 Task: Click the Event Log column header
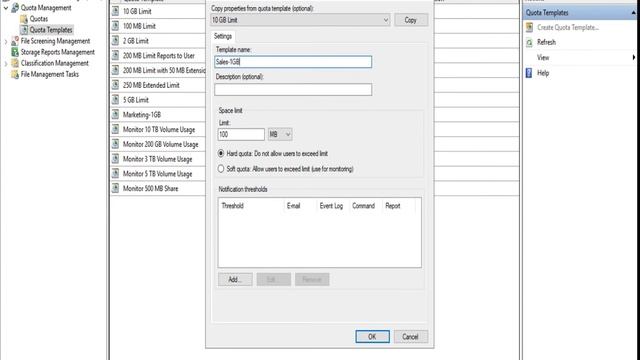[331, 206]
